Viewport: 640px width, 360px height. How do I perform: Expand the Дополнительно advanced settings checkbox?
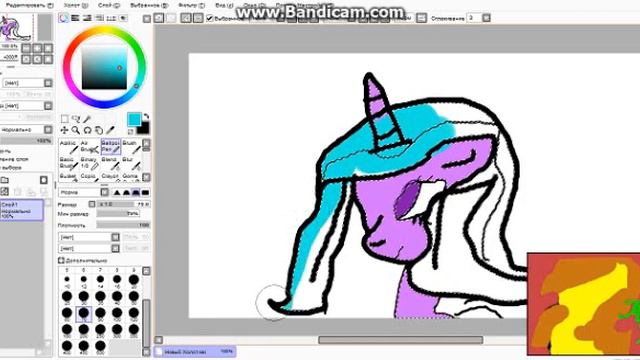[x=61, y=260]
